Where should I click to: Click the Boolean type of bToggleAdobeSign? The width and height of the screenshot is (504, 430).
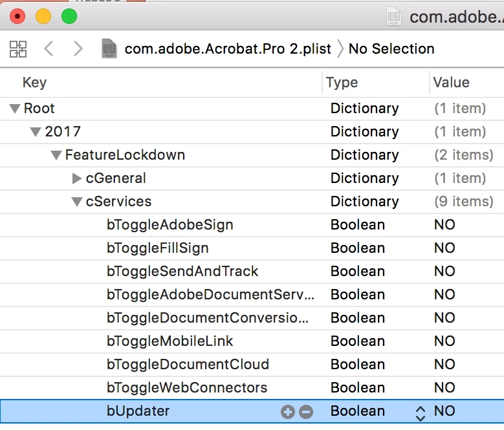[x=358, y=225]
